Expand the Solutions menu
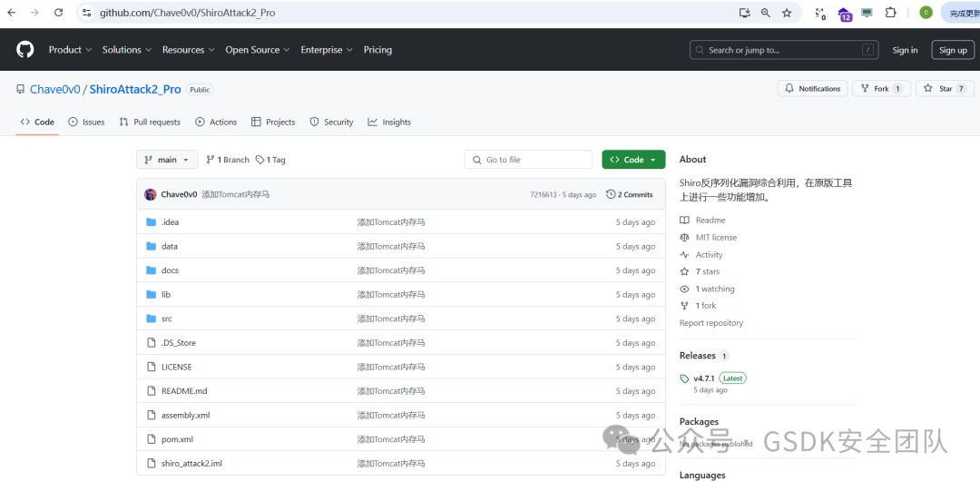 point(127,50)
